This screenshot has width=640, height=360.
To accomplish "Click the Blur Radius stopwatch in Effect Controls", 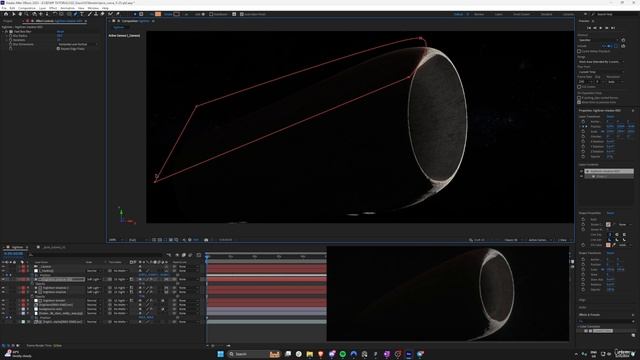I will pyautogui.click(x=11, y=36).
